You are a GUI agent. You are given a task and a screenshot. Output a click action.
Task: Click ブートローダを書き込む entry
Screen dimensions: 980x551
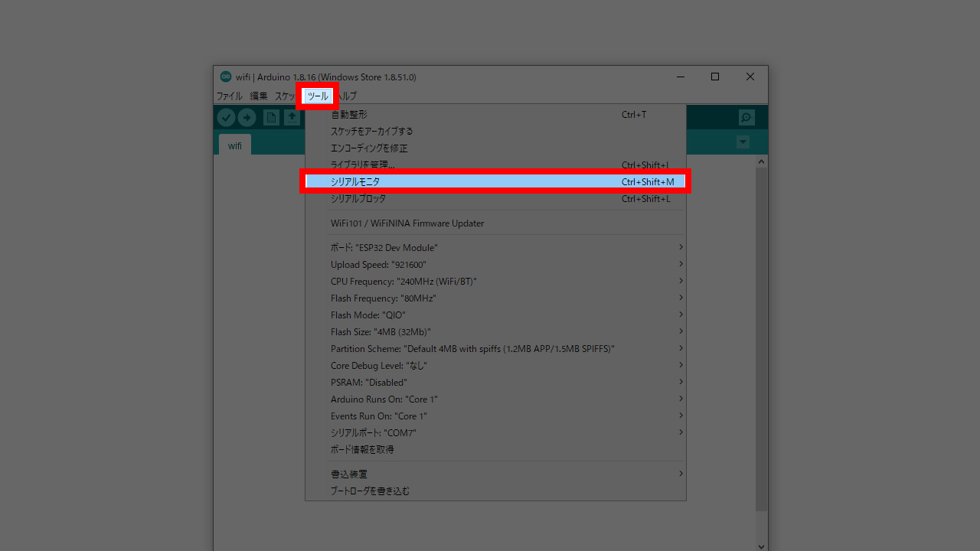click(x=370, y=491)
